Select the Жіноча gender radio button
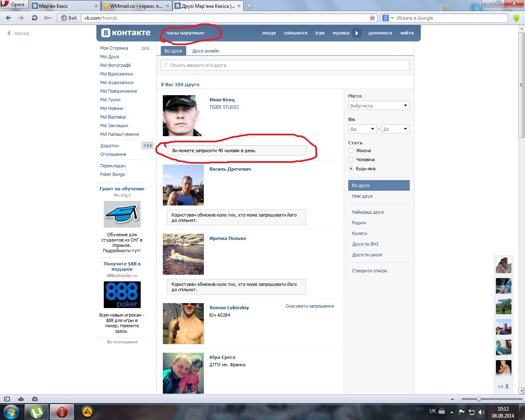 [x=351, y=151]
